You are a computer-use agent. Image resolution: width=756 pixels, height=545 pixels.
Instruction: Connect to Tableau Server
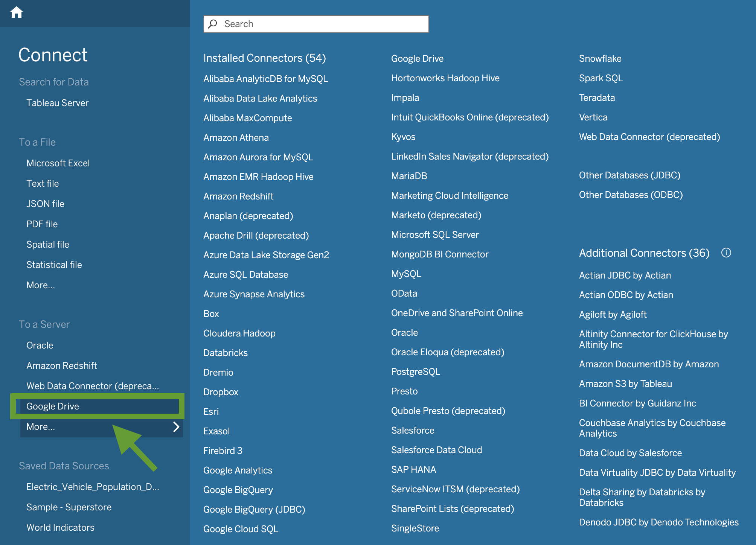(x=57, y=103)
